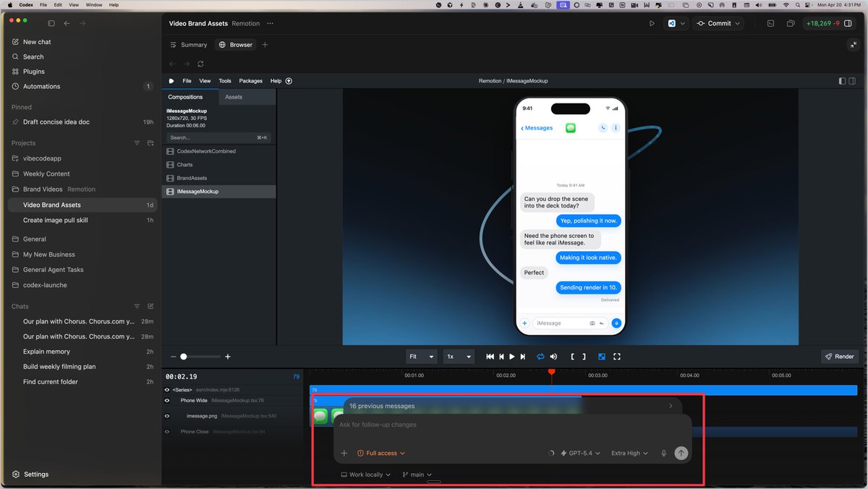The height and width of the screenshot is (489, 868).
Task: Click the update arrow icon next to Help
Action: click(289, 81)
